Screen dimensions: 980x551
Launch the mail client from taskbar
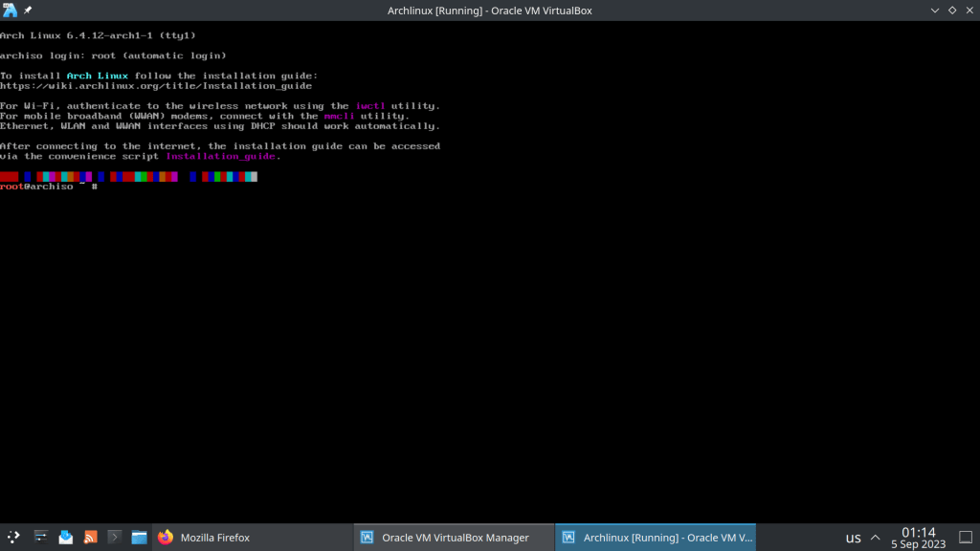66,538
